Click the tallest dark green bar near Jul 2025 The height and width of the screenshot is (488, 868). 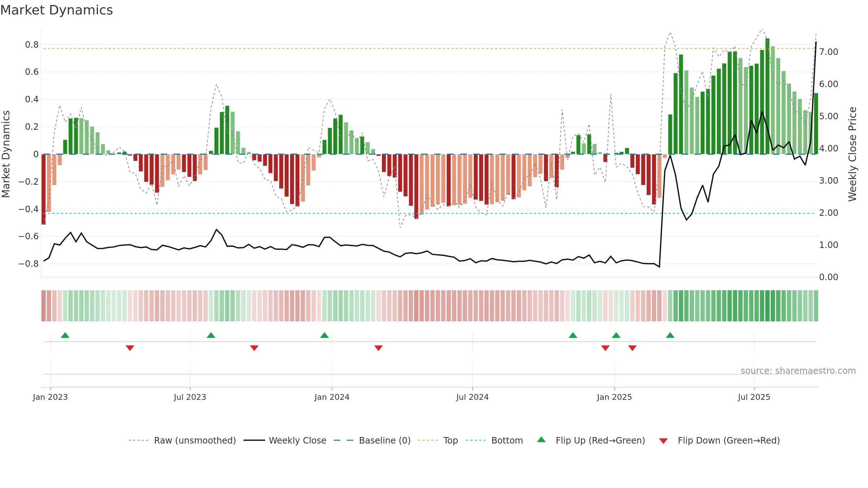click(767, 96)
